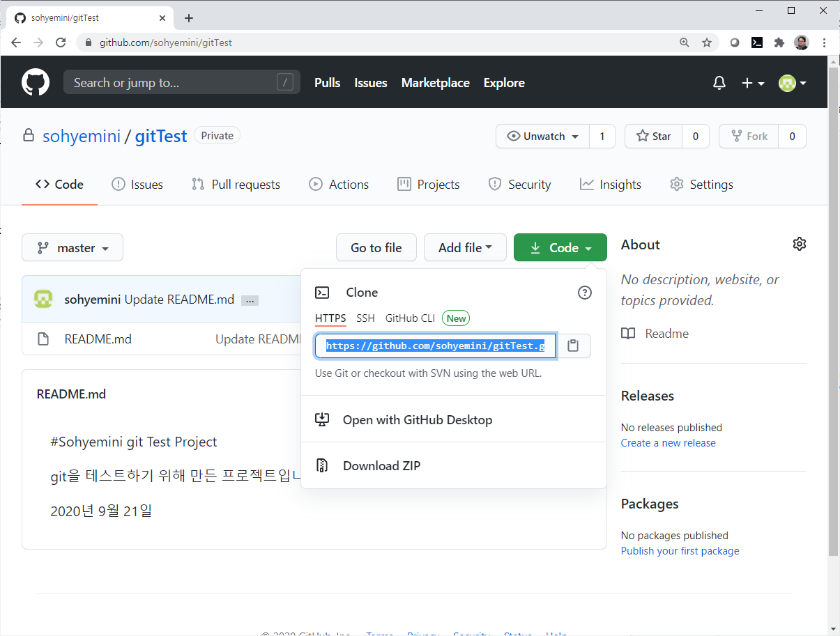Open the README.md file link
This screenshot has height=636, width=840.
(x=98, y=339)
